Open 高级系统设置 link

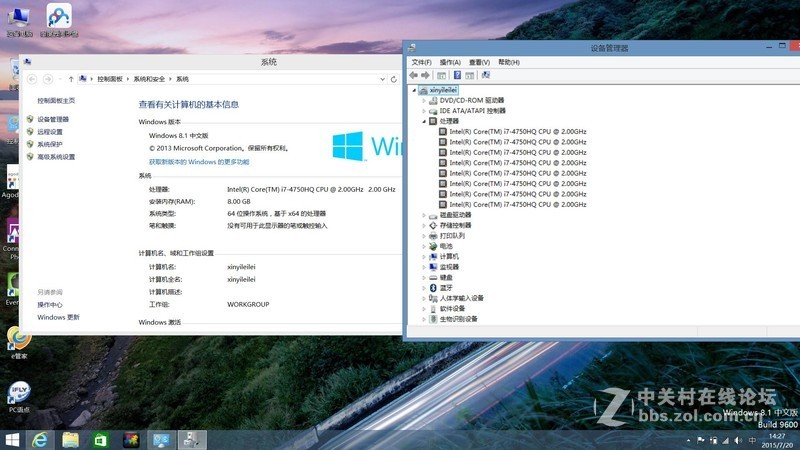point(56,157)
